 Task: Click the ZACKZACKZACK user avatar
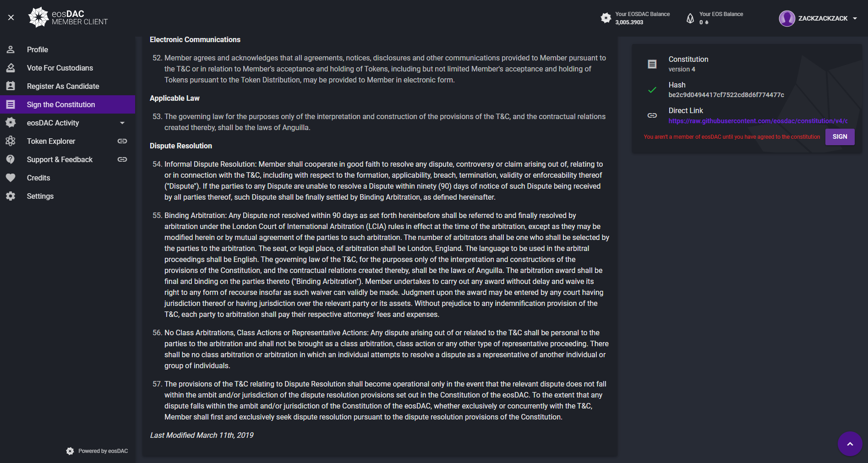787,18
